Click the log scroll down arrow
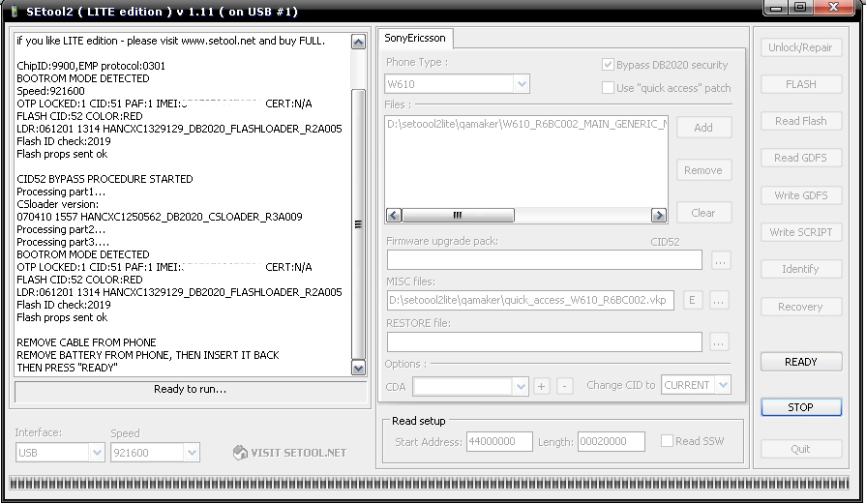This screenshot has width=866, height=504. click(358, 368)
